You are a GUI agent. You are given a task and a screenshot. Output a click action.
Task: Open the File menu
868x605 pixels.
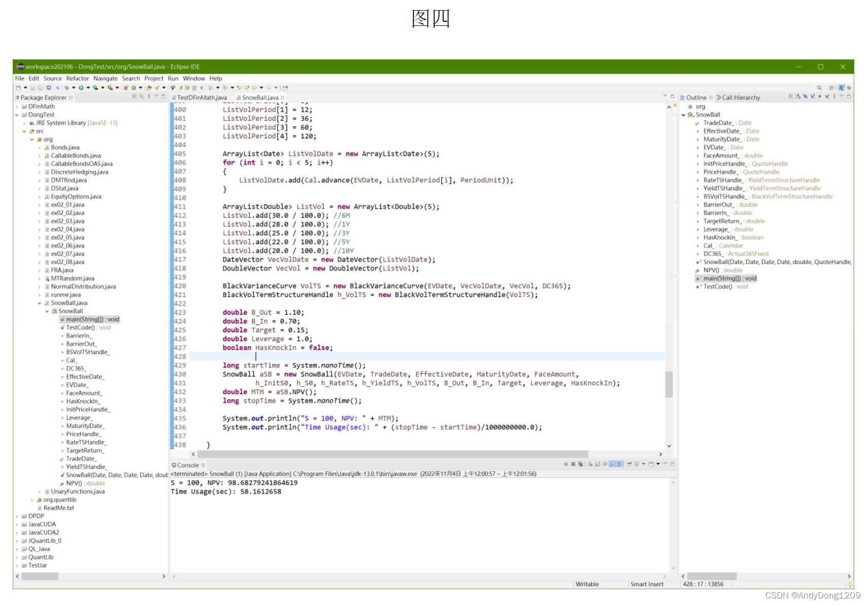(19, 78)
